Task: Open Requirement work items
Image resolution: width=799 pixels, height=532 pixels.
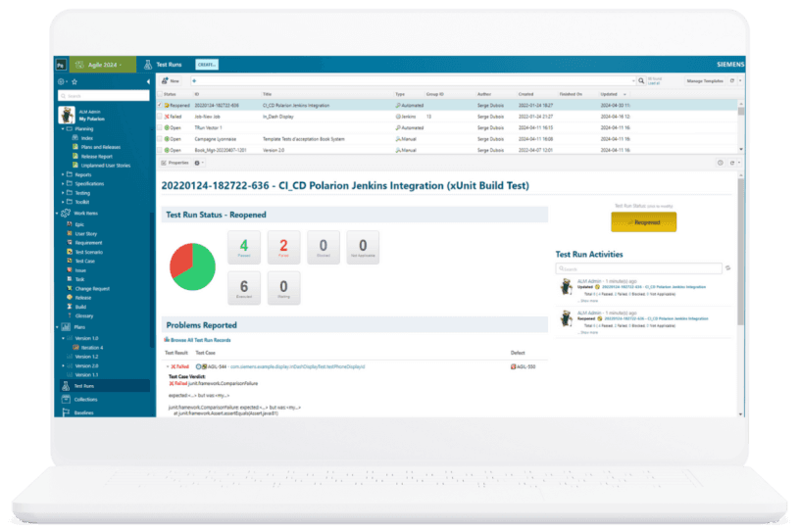Action: 84,243
